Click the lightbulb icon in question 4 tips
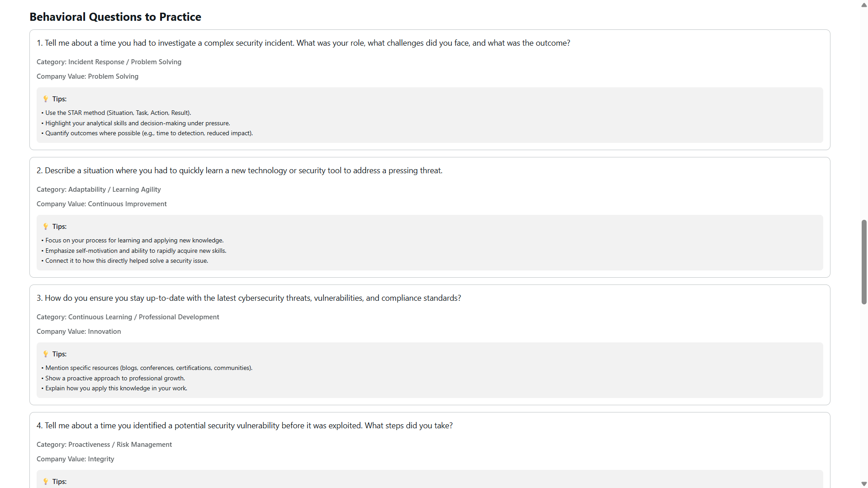Screen dimensions: 868x488 click(x=46, y=481)
